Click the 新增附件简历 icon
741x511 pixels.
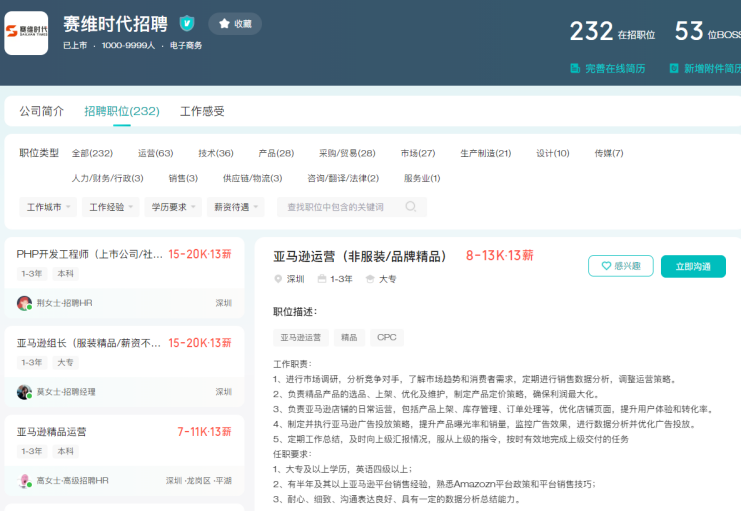click(674, 69)
